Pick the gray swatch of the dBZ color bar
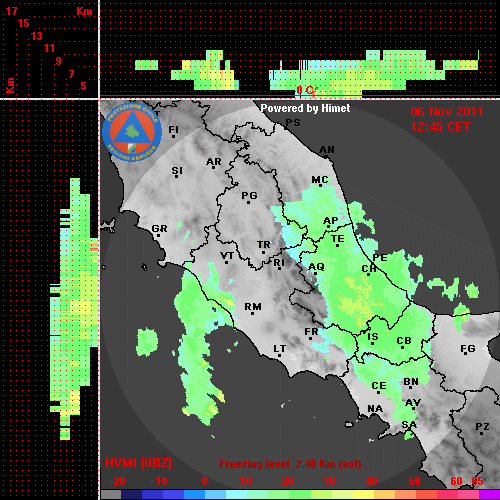 point(111,495)
